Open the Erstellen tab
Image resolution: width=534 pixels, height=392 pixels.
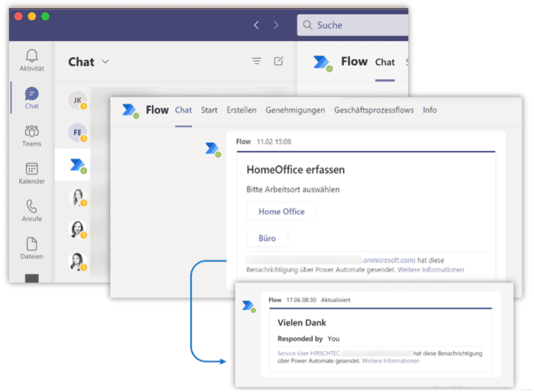click(x=241, y=110)
